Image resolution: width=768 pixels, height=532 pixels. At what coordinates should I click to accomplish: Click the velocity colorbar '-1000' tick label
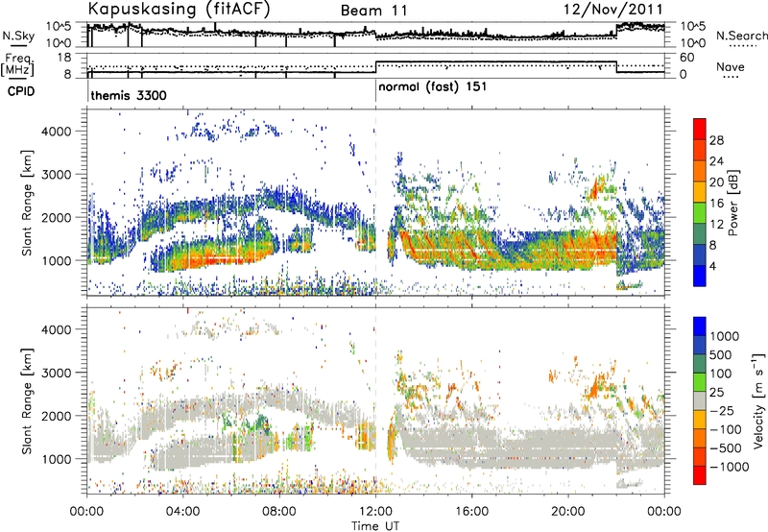[729, 467]
